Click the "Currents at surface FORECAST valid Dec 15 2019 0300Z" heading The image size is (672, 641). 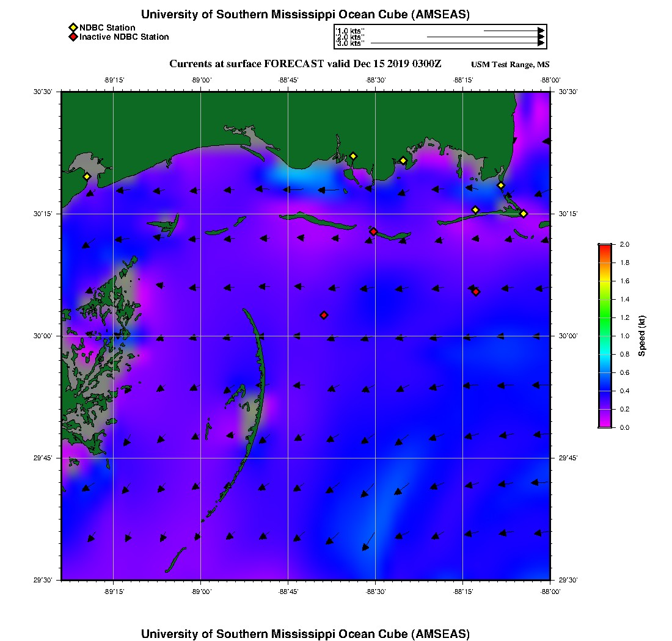coord(305,64)
